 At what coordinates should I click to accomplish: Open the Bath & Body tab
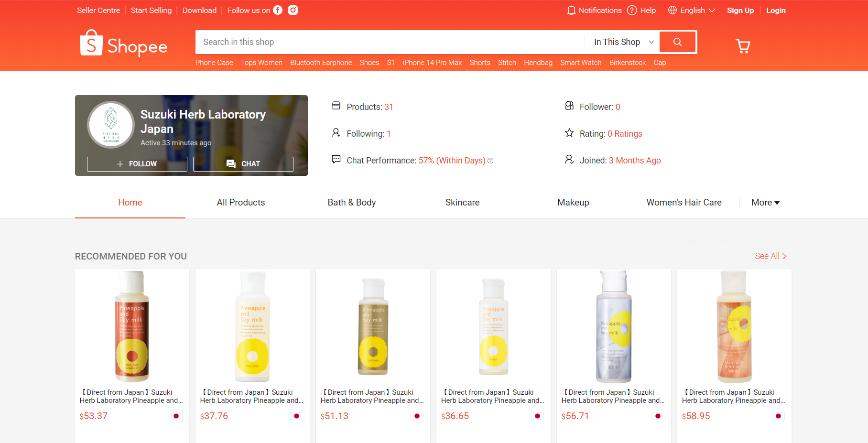click(352, 203)
